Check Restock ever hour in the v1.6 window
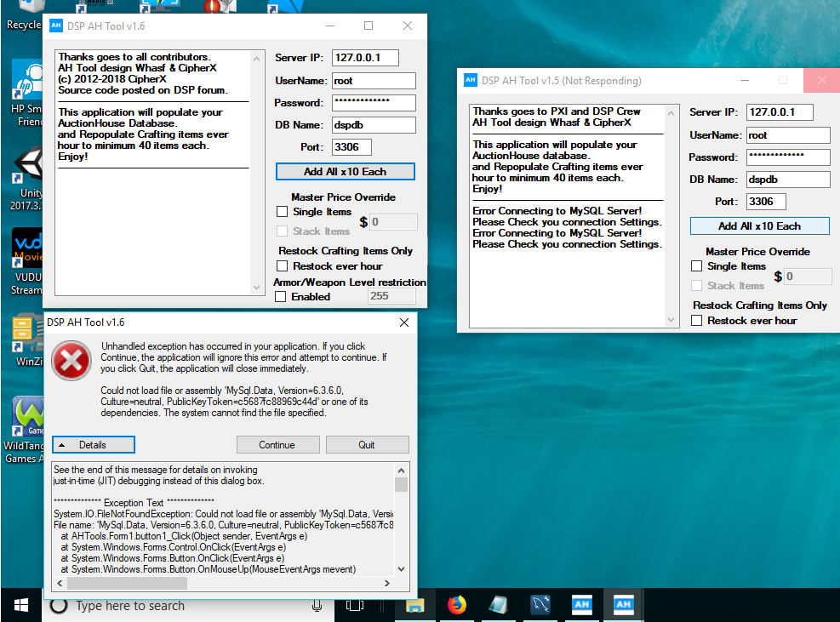This screenshot has height=622, width=840. tap(282, 266)
